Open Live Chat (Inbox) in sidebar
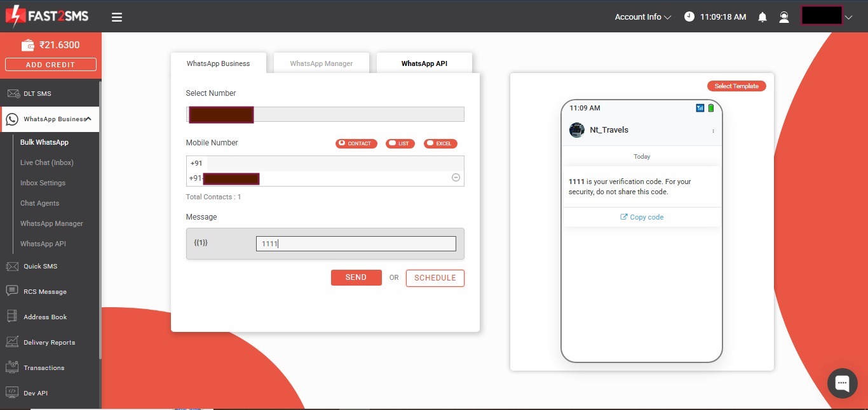 coord(47,162)
